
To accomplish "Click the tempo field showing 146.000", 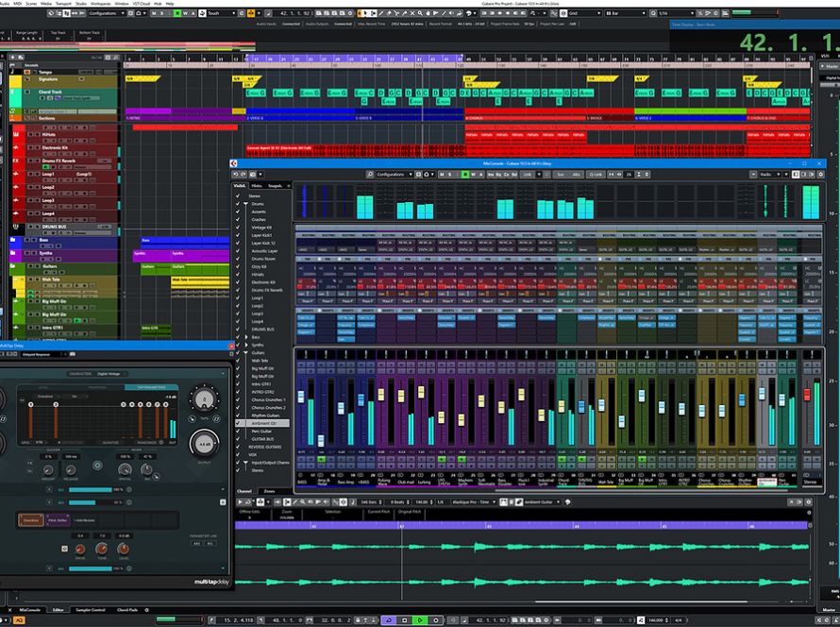I will pyautogui.click(x=656, y=620).
